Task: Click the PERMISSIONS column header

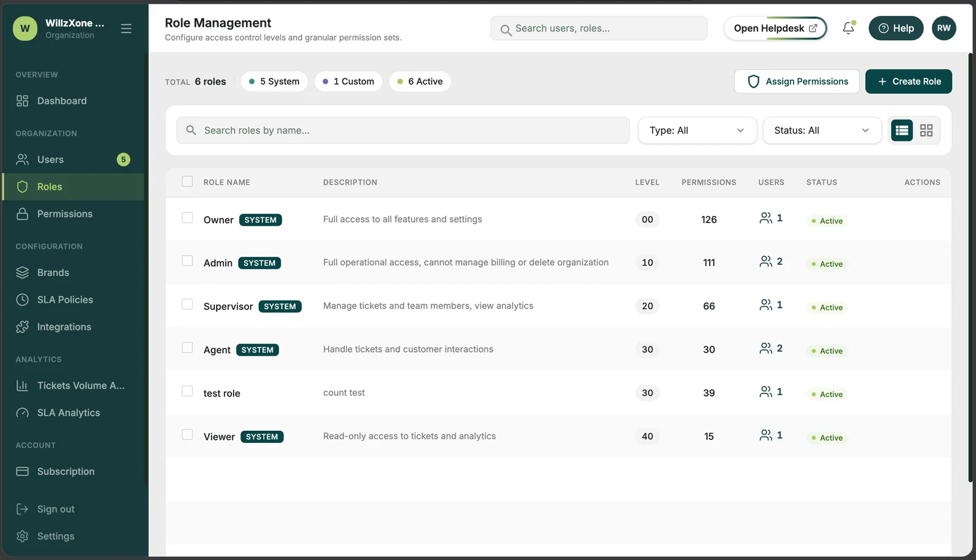Action: (709, 182)
